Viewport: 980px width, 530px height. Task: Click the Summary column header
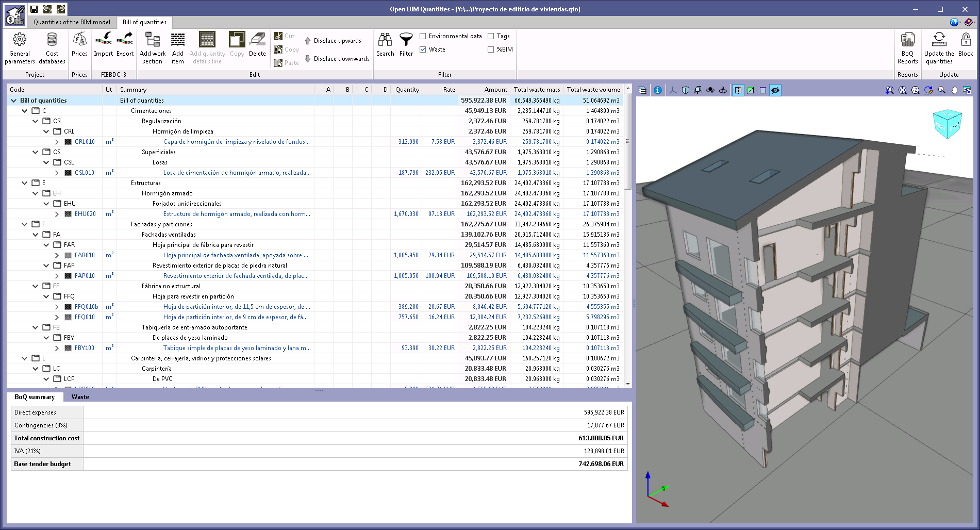point(215,90)
